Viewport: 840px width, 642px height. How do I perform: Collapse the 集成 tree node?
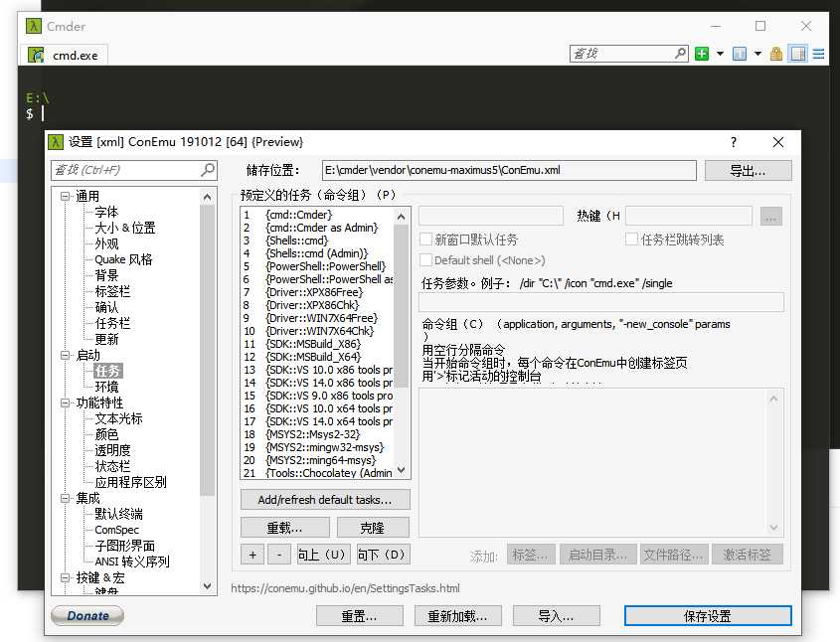(65, 498)
